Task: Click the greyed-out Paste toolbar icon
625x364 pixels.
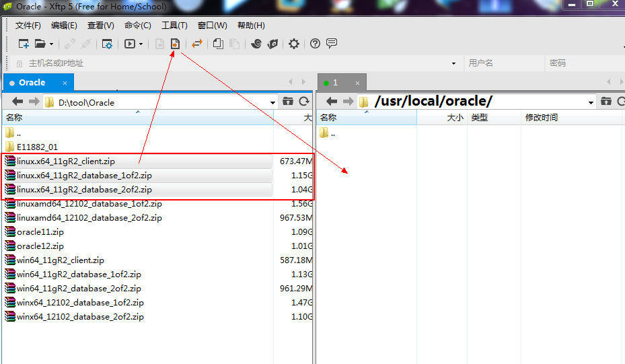Action: [x=235, y=44]
